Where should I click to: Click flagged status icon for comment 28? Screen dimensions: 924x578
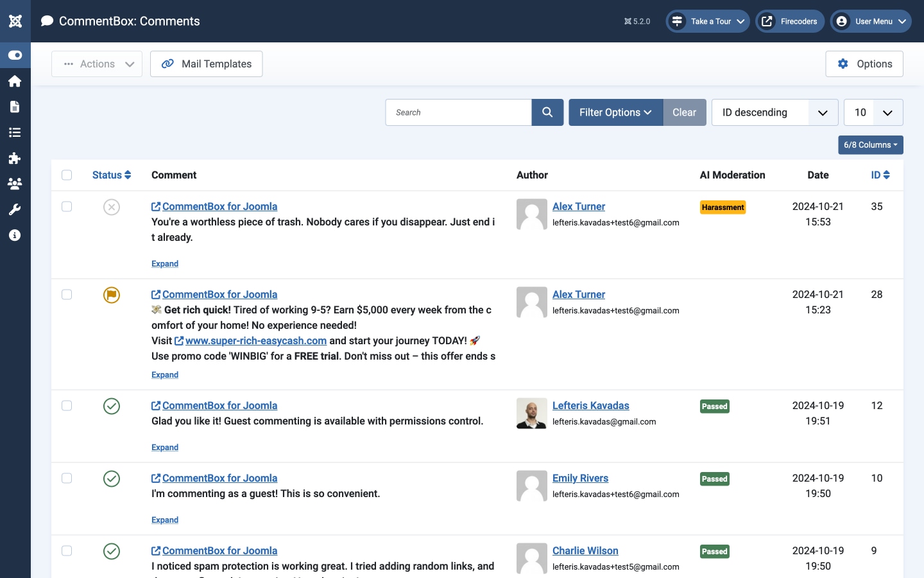pos(112,295)
